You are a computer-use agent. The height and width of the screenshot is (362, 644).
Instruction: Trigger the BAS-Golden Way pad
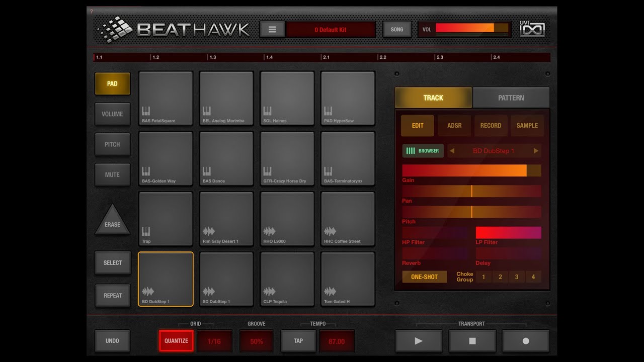166,158
